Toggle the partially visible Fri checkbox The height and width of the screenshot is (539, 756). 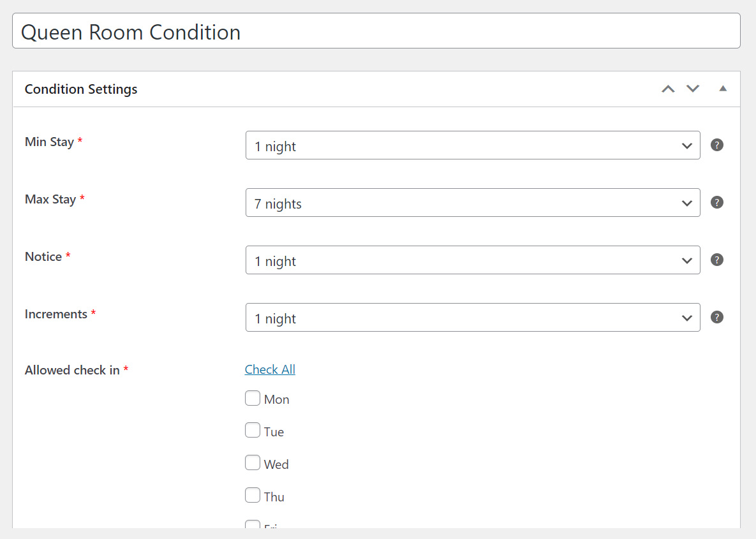[253, 524]
